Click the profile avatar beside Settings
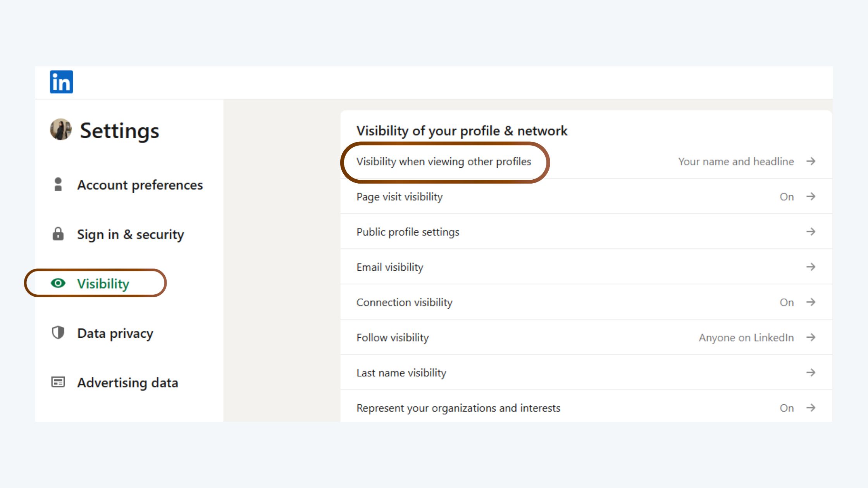This screenshot has width=868, height=488. 61,129
